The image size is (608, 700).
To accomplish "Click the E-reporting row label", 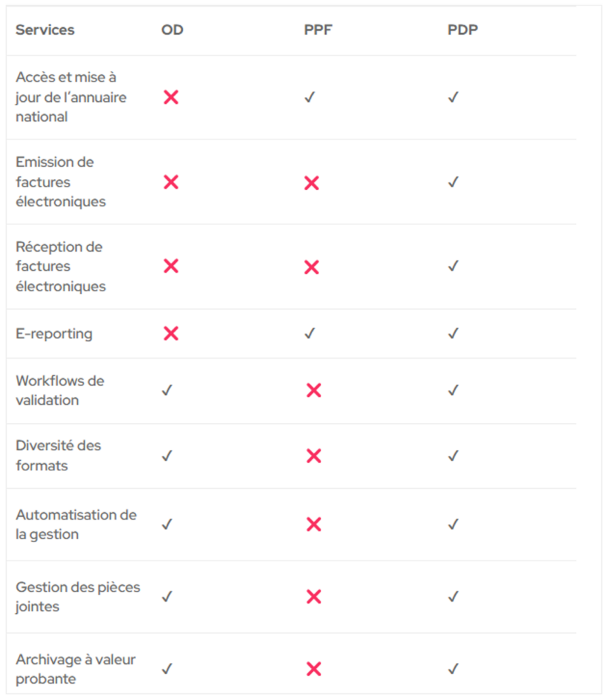I will [x=54, y=334].
